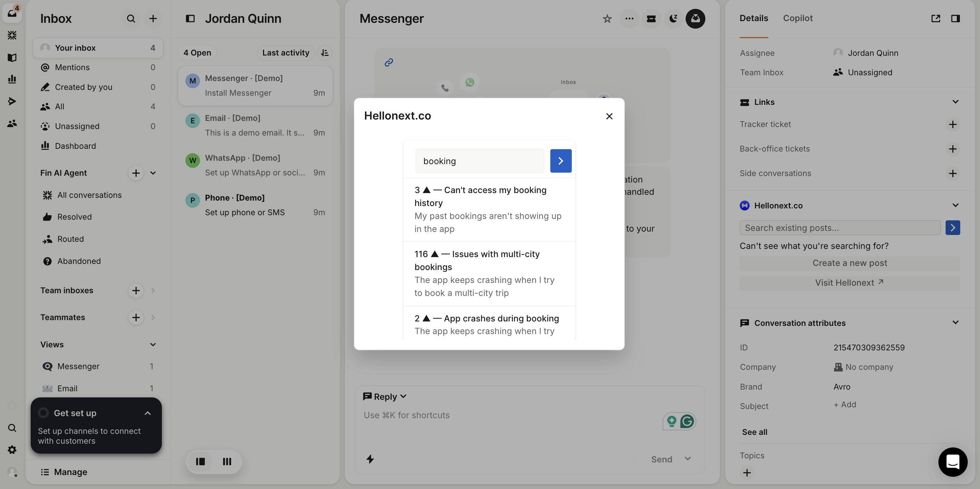Image resolution: width=980 pixels, height=489 pixels.
Task: Open the 4 Open filter dropdown
Action: click(x=197, y=53)
